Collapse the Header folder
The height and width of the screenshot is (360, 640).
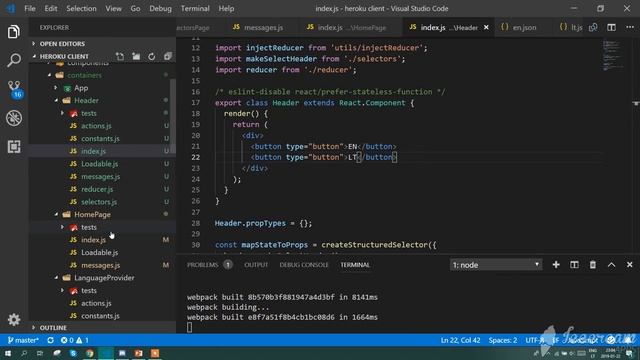pyautogui.click(x=86, y=100)
